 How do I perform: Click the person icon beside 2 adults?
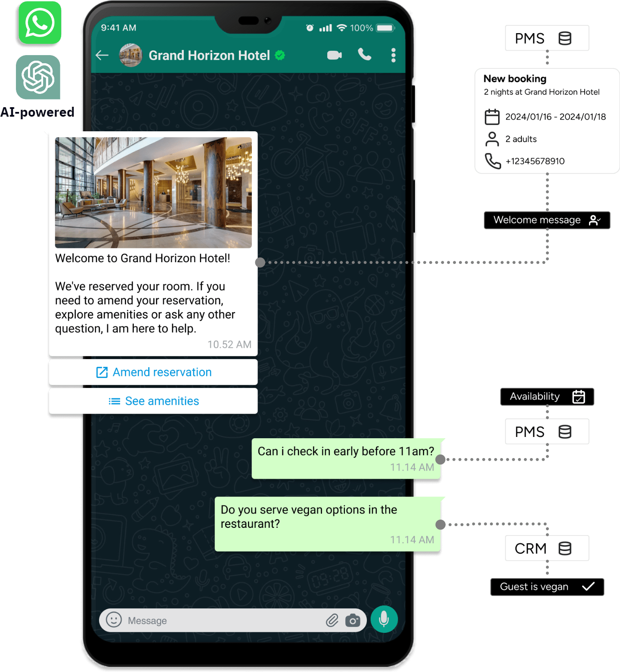(492, 139)
